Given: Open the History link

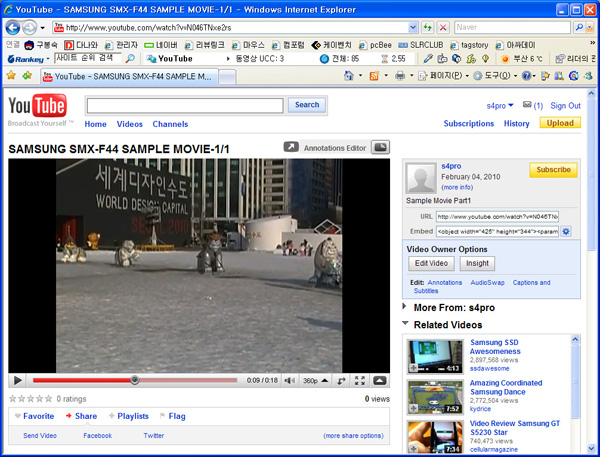Looking at the screenshot, I should point(516,124).
